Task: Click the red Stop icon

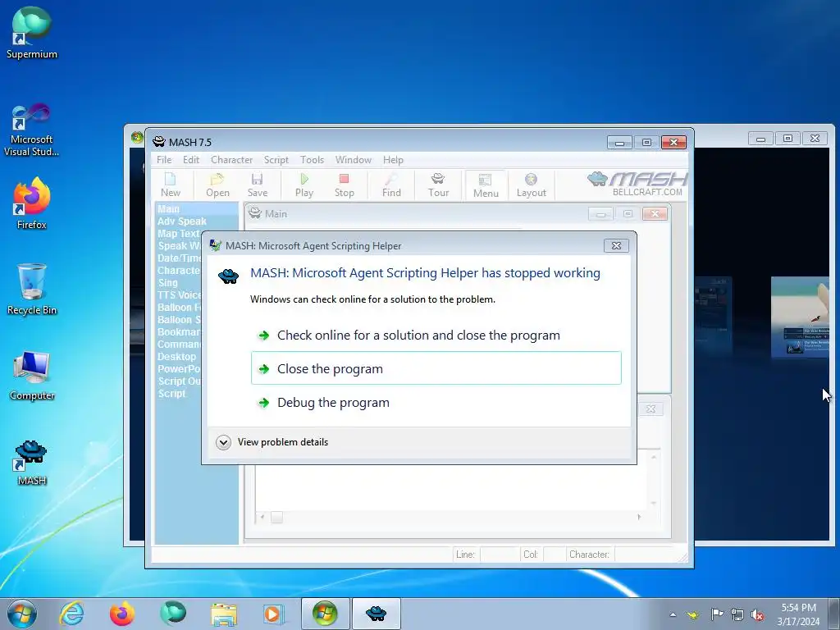Action: tap(344, 185)
